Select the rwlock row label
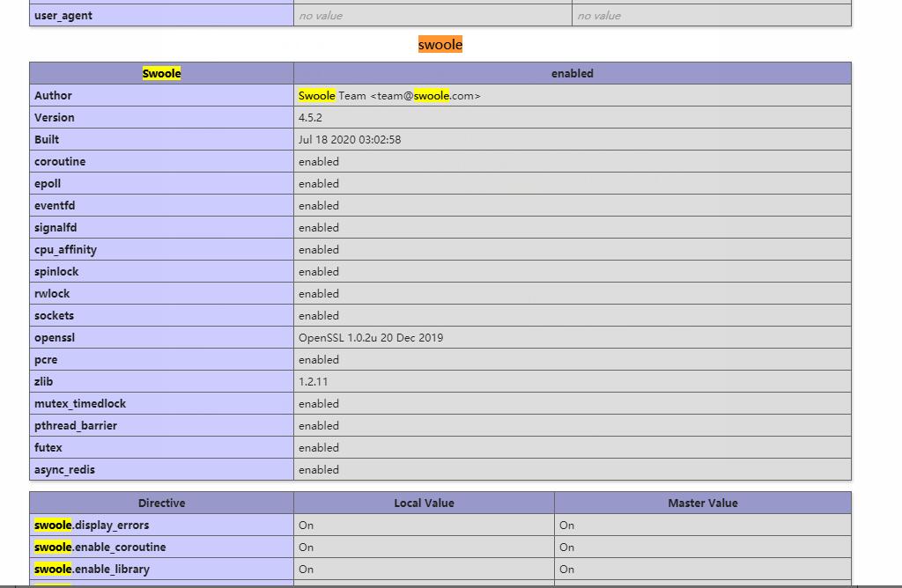The image size is (902, 588). point(52,293)
